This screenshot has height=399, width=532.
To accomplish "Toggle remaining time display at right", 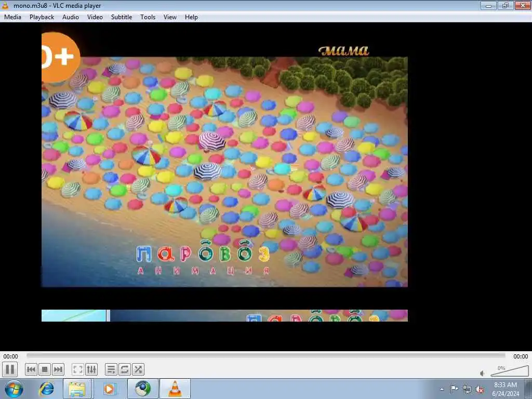I will point(521,356).
